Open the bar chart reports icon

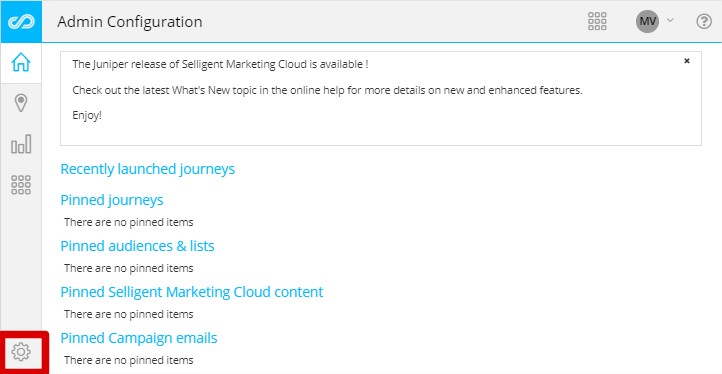pyautogui.click(x=21, y=144)
